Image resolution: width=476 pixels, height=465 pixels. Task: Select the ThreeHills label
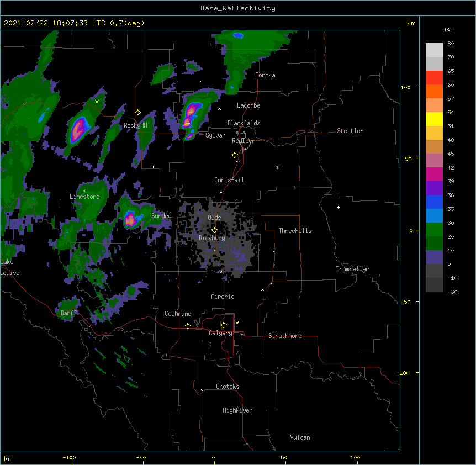point(295,231)
